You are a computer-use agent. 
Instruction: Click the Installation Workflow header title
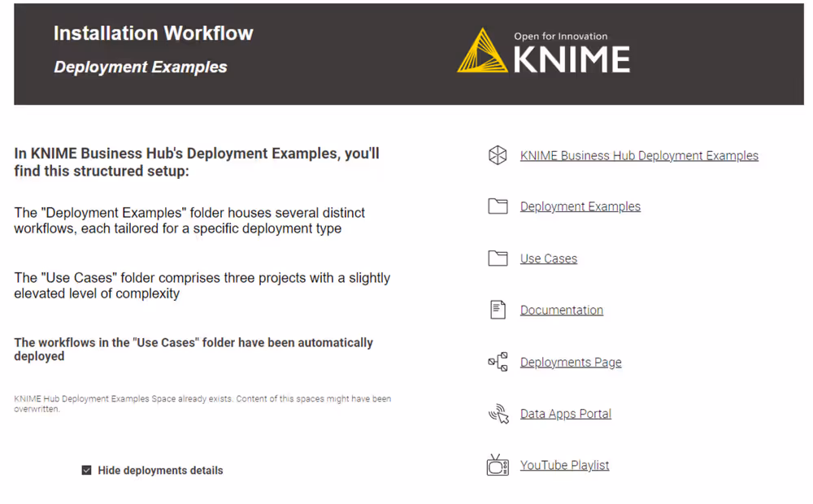point(153,33)
